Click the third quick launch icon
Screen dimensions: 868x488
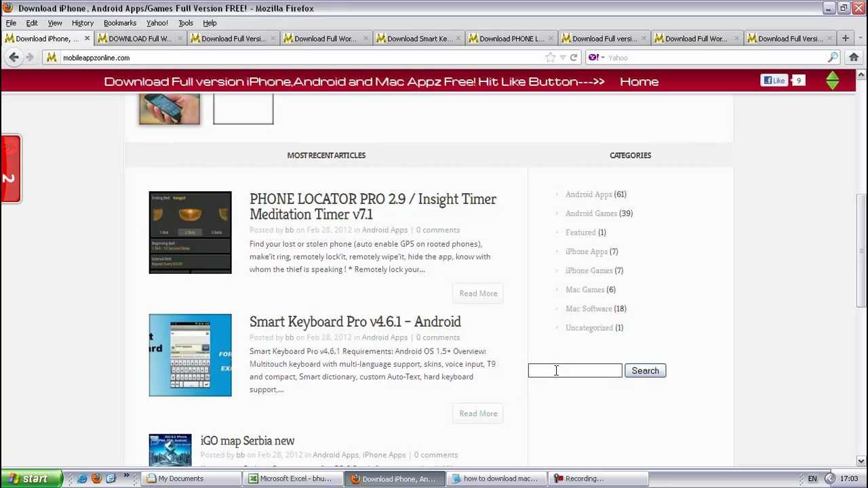pyautogui.click(x=111, y=479)
